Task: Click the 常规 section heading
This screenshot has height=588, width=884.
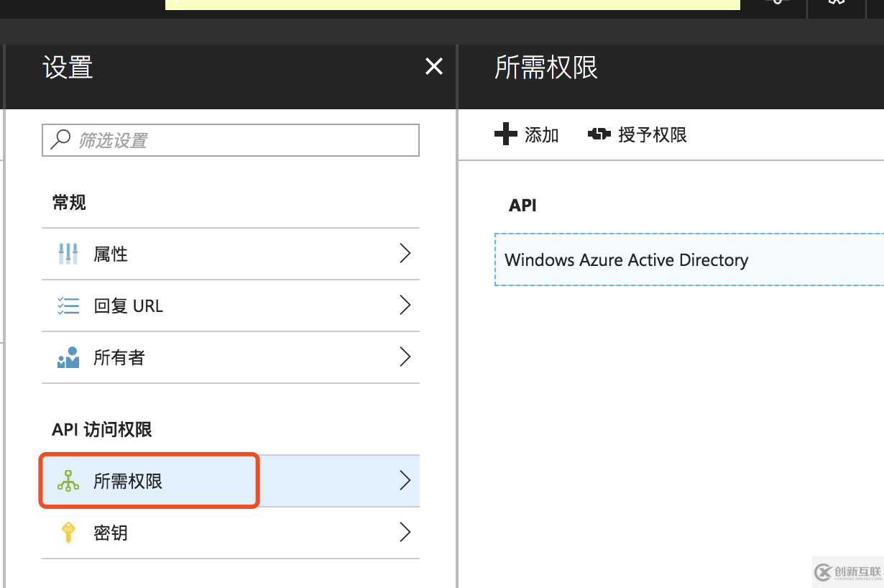Action: (69, 203)
